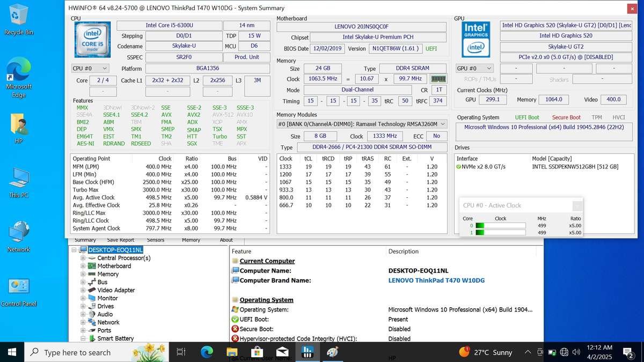644x362 pixels.
Task: Click the Sensors toolbar item
Action: [x=156, y=240]
